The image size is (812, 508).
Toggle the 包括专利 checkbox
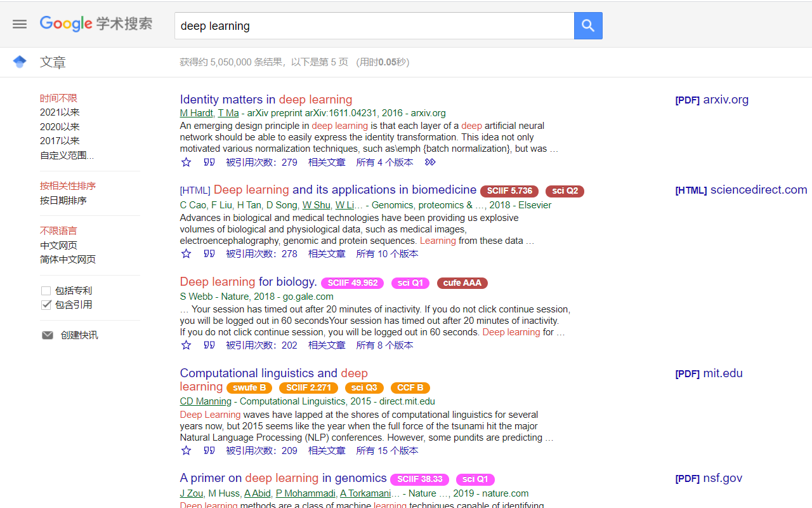click(x=46, y=291)
